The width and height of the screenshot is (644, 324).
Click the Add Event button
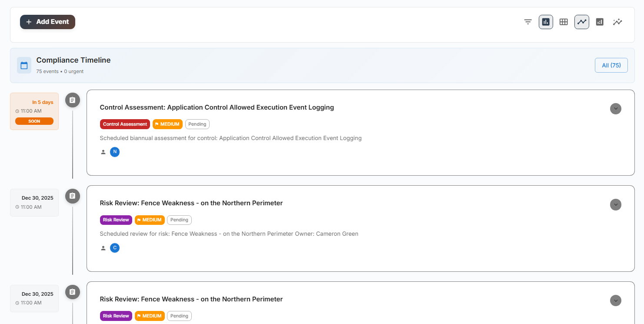click(47, 22)
